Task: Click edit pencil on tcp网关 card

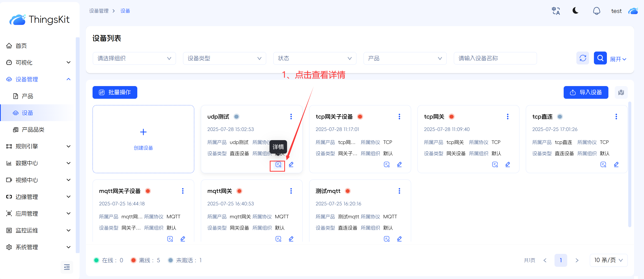Action: point(508,165)
